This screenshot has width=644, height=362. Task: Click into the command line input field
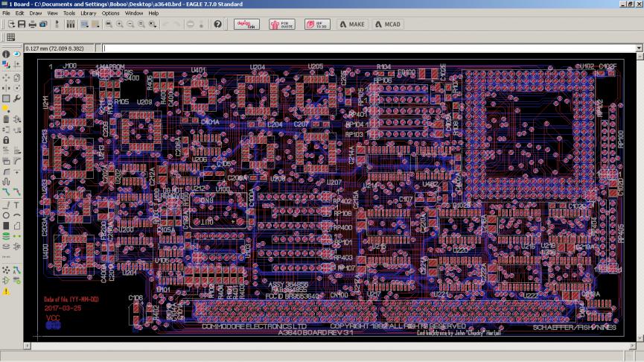369,48
